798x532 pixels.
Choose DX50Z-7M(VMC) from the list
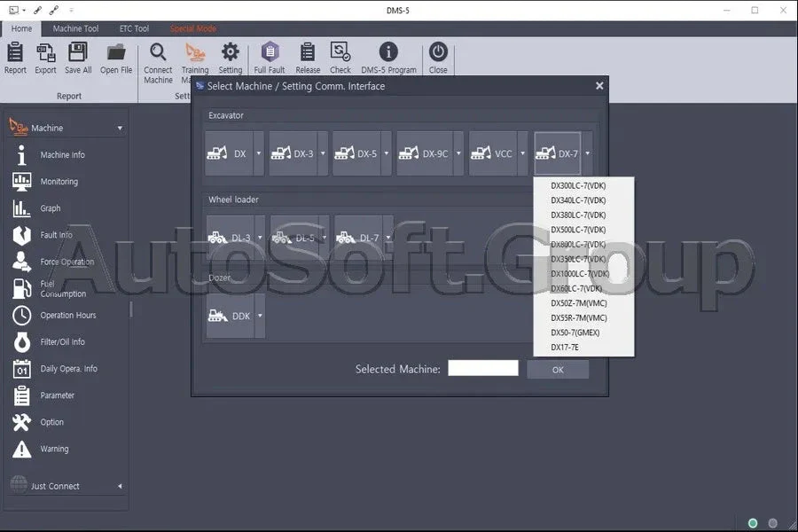coord(579,303)
